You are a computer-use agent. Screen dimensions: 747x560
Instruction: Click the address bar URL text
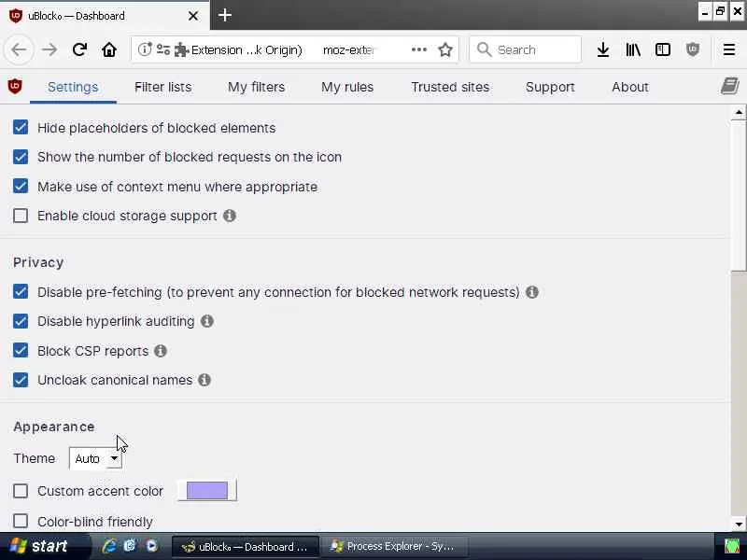(x=348, y=49)
